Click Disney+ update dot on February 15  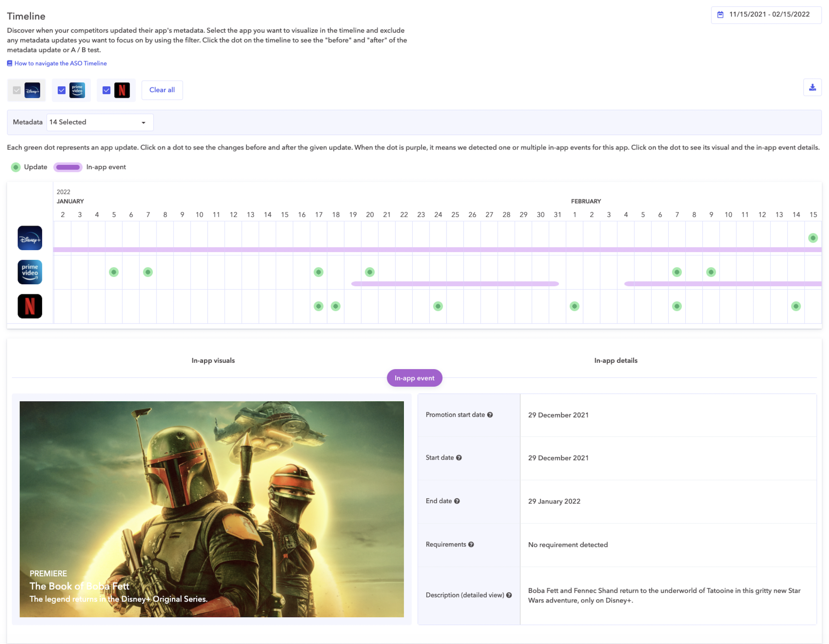pyautogui.click(x=813, y=238)
